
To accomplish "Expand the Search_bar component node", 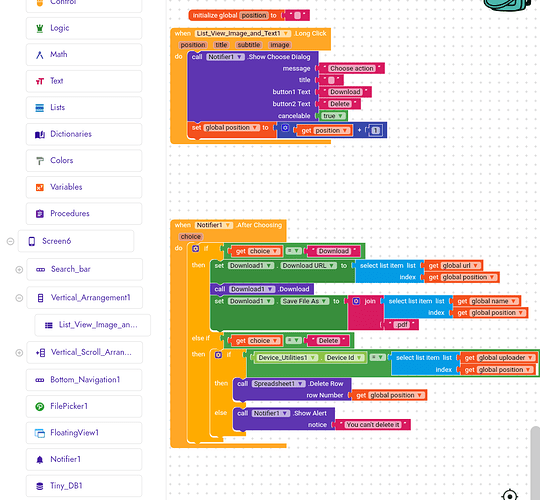I will 19,270.
